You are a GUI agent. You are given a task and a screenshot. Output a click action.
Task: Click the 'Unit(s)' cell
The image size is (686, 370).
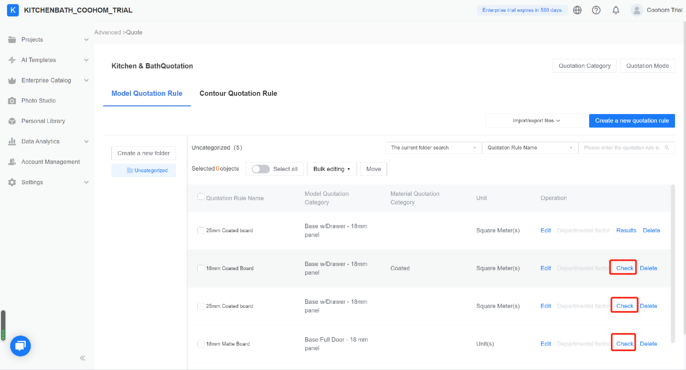485,344
